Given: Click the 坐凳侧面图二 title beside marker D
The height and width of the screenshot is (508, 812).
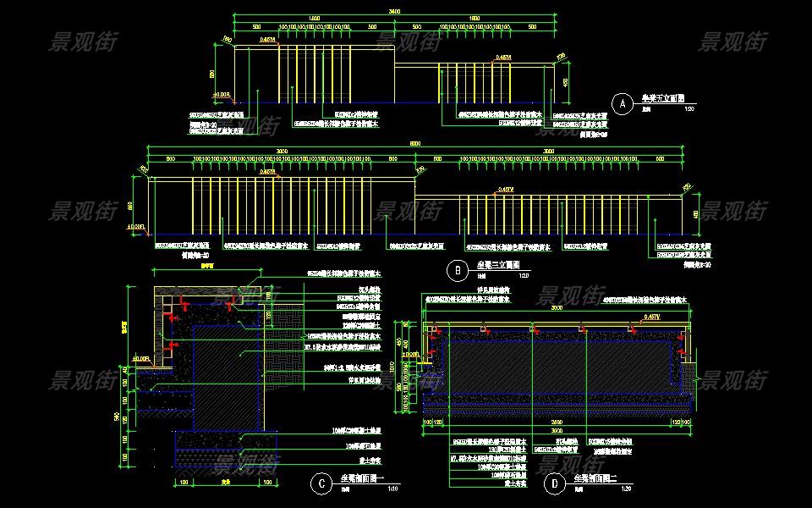Looking at the screenshot, I should coord(597,478).
